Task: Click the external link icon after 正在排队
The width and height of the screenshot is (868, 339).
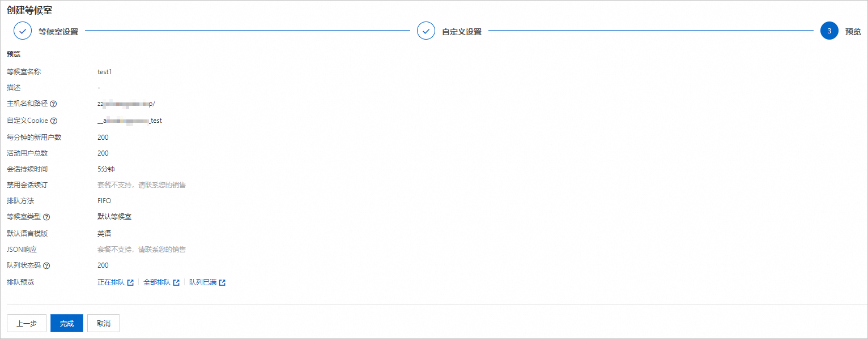Action: 131,282
